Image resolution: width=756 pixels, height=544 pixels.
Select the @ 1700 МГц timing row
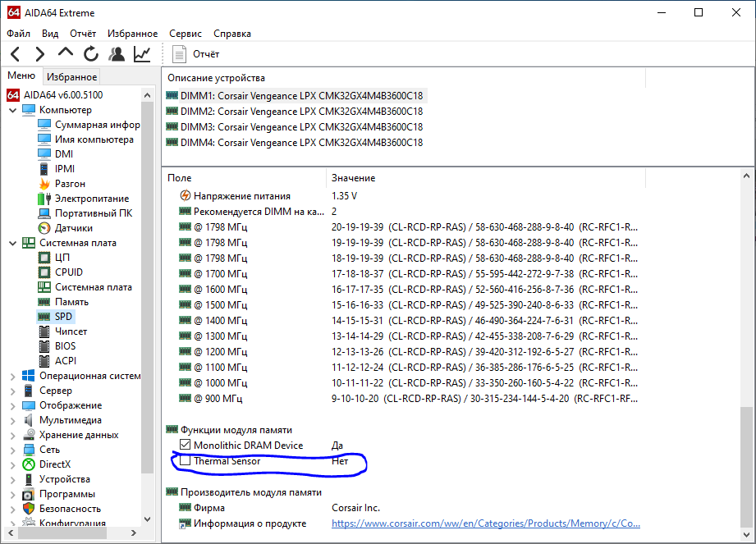tap(405, 274)
